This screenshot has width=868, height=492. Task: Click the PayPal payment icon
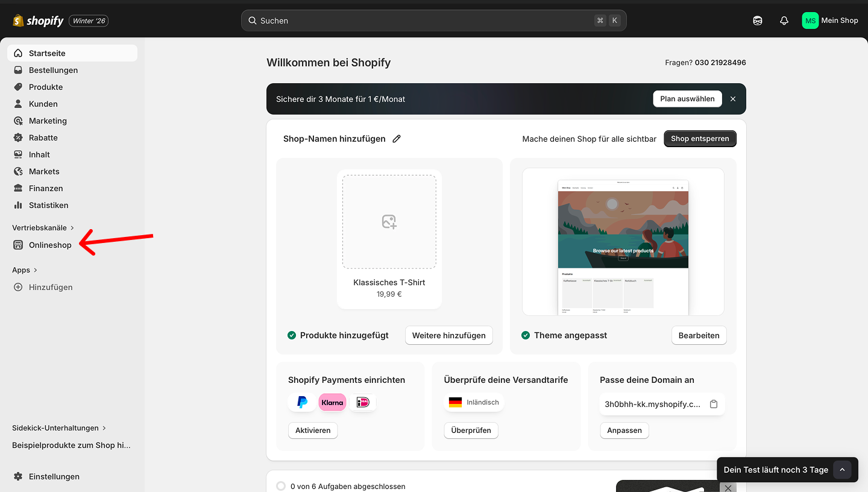(302, 402)
